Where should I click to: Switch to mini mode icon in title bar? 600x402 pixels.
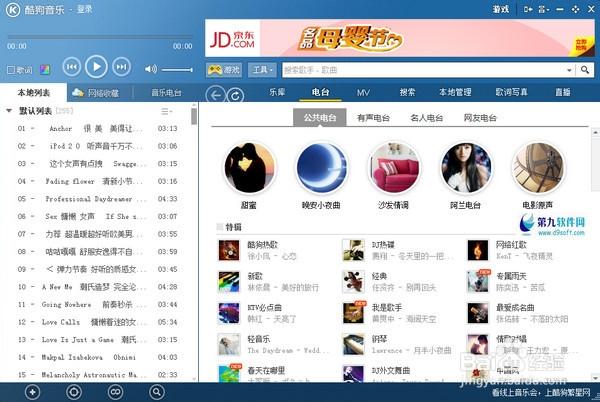point(528,10)
